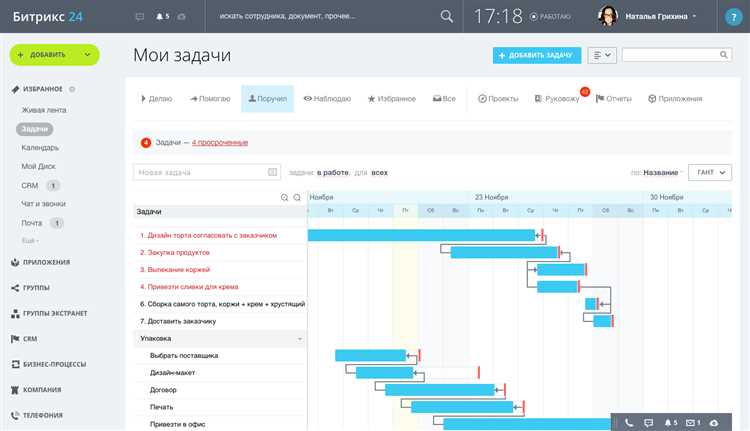Change sorting by Название
The image size is (750, 431).
661,173
